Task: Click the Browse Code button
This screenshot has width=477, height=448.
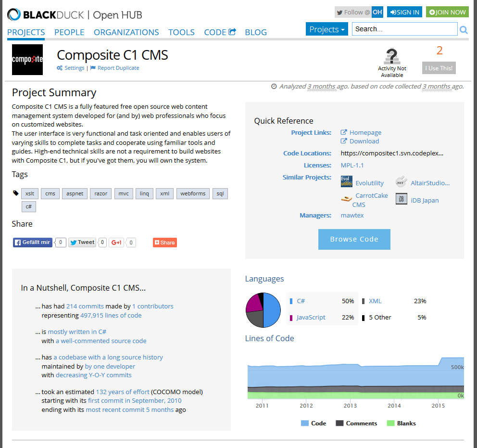Action: 354,239
